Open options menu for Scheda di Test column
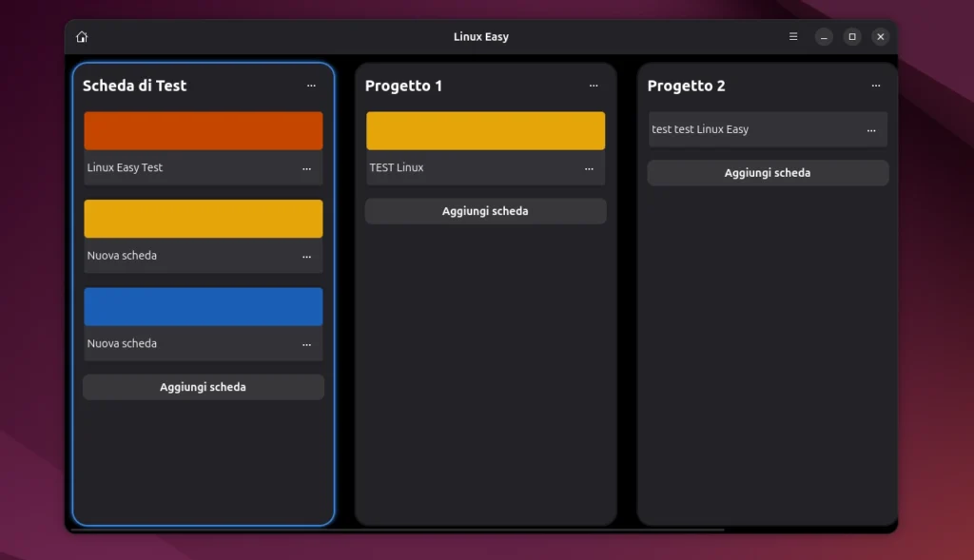This screenshot has height=560, width=974. pyautogui.click(x=311, y=86)
